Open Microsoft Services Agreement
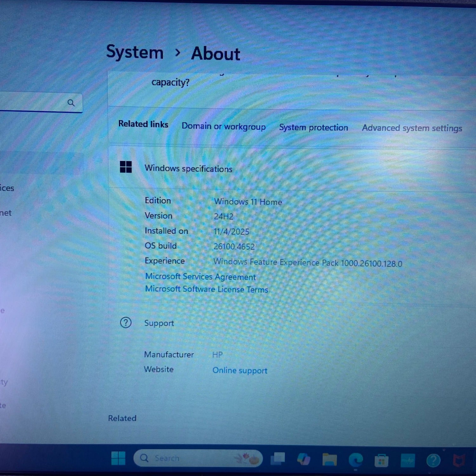 200,276
